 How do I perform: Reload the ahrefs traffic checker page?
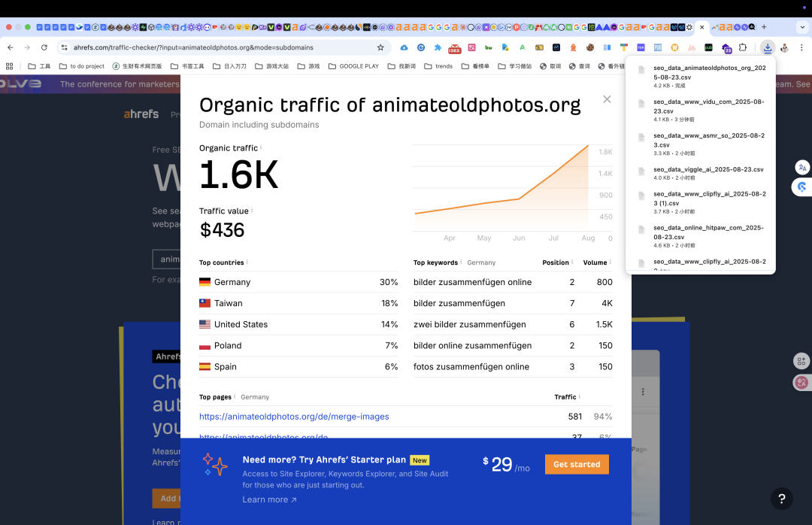coord(44,47)
